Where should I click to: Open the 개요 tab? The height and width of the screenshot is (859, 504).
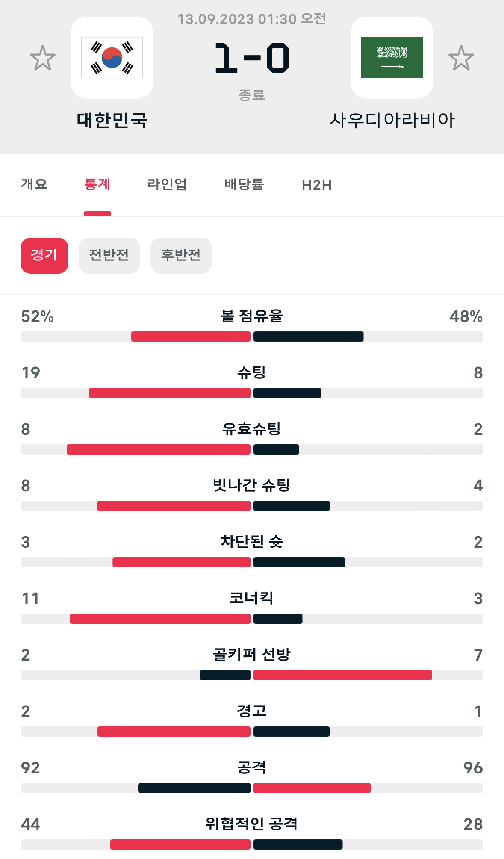tap(34, 185)
